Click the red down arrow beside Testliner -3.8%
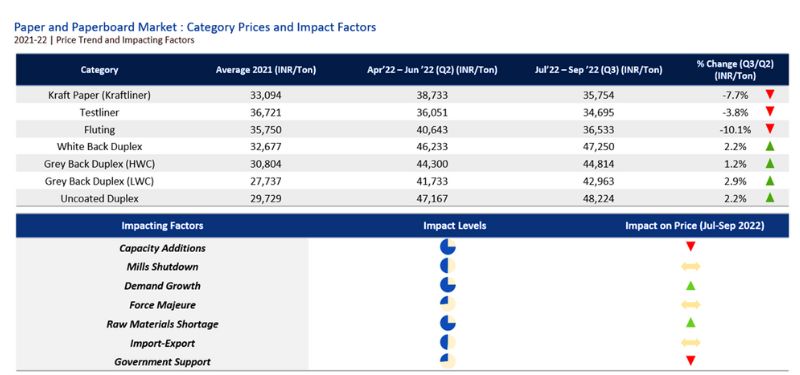Image resolution: width=800 pixels, height=375 pixels. pos(770,112)
